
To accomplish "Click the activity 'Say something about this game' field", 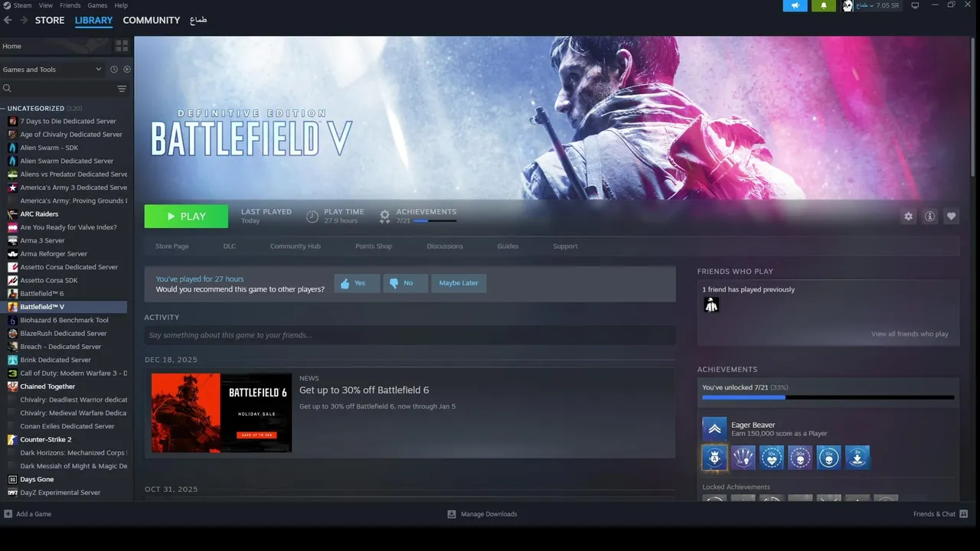I will click(410, 335).
